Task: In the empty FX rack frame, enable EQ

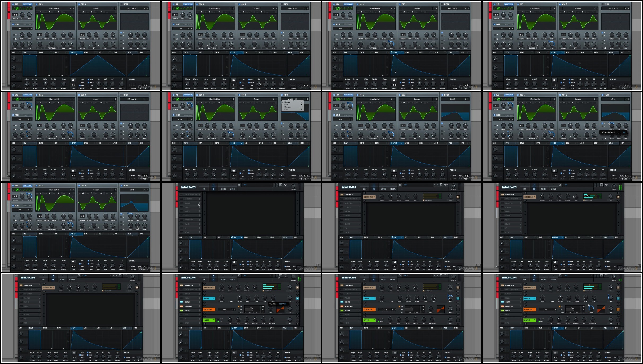Action: [181, 228]
